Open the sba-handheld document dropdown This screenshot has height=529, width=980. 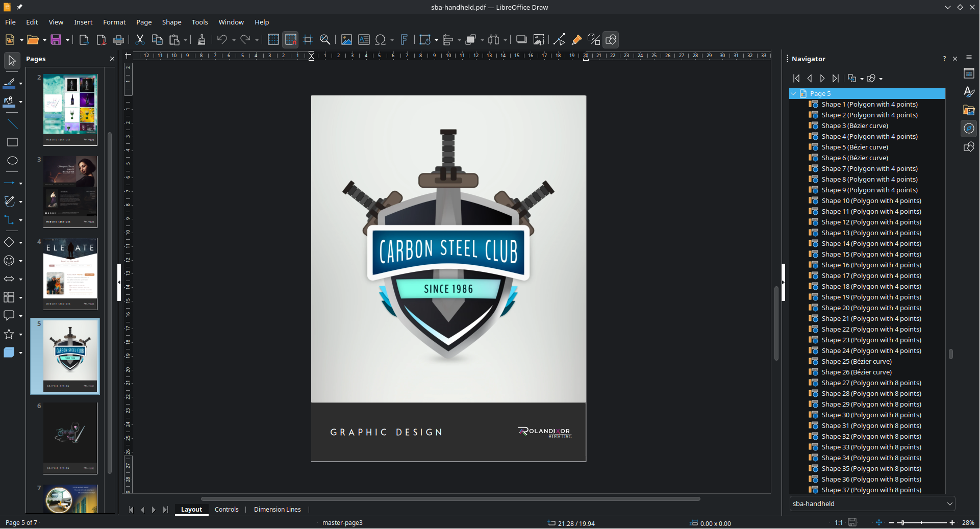[872, 503]
